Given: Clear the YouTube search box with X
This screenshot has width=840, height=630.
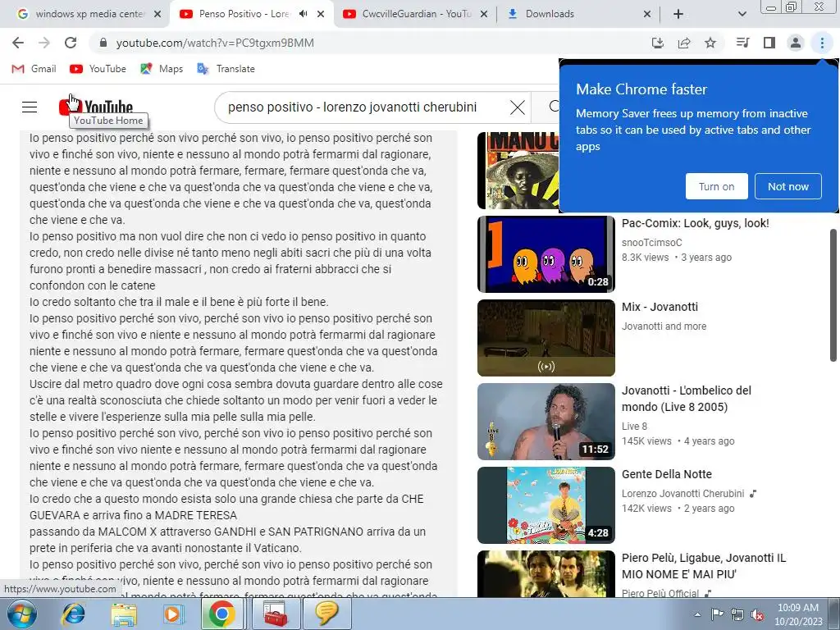Looking at the screenshot, I should (518, 107).
